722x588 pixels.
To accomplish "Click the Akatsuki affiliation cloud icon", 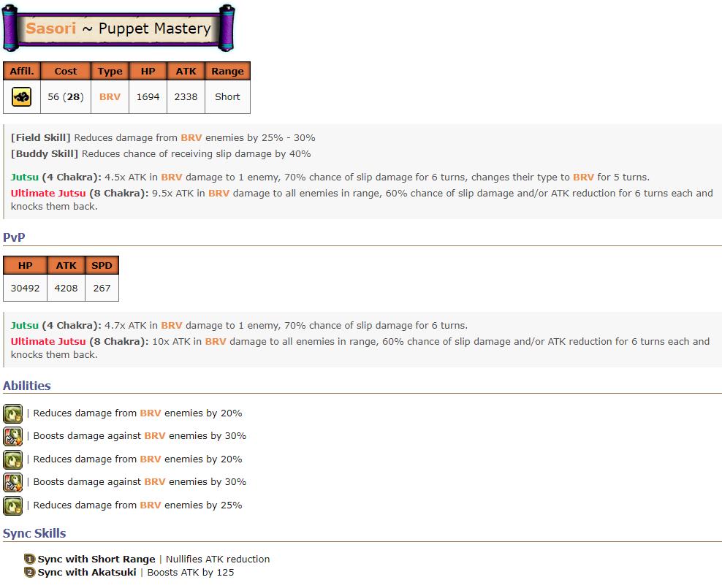I will click(x=22, y=96).
